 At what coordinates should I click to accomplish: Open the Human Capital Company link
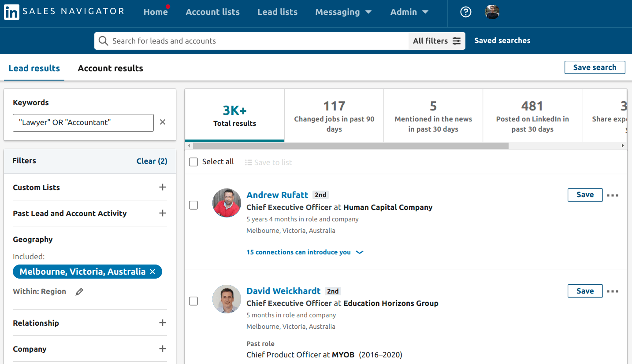click(388, 207)
